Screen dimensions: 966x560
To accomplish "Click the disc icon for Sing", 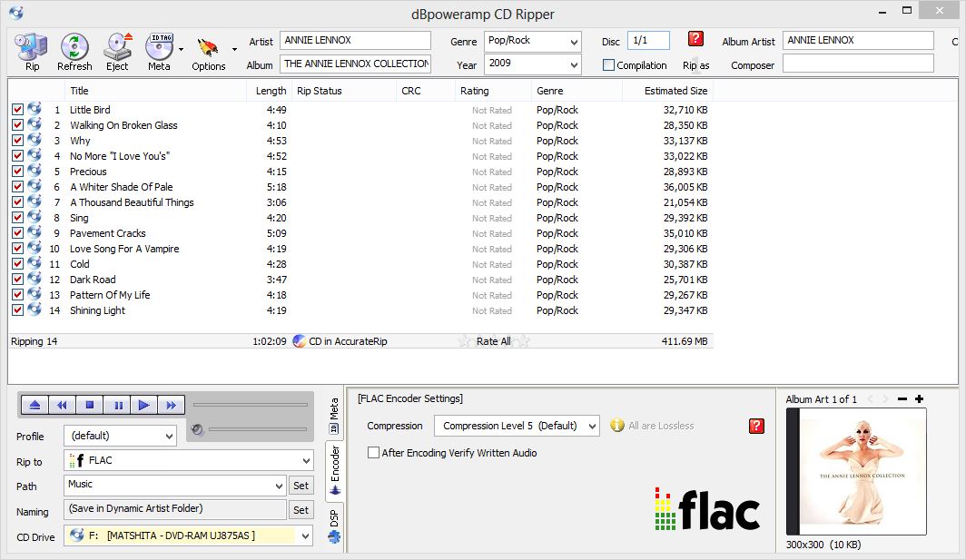I will [34, 217].
